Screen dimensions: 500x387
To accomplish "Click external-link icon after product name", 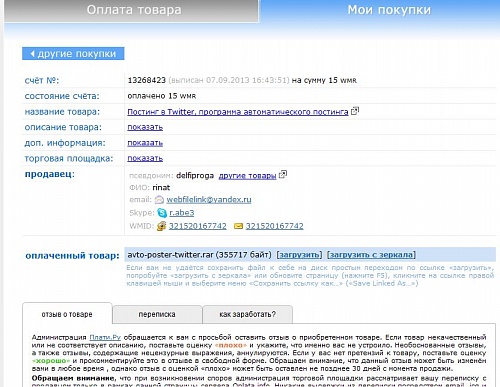I will tap(355, 111).
